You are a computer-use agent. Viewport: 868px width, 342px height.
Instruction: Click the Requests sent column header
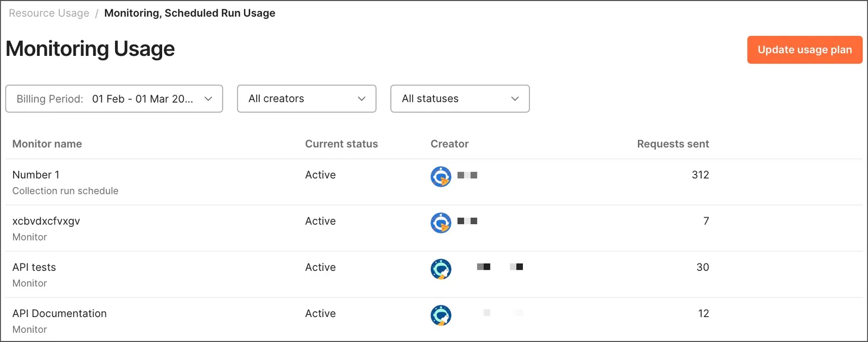click(673, 144)
